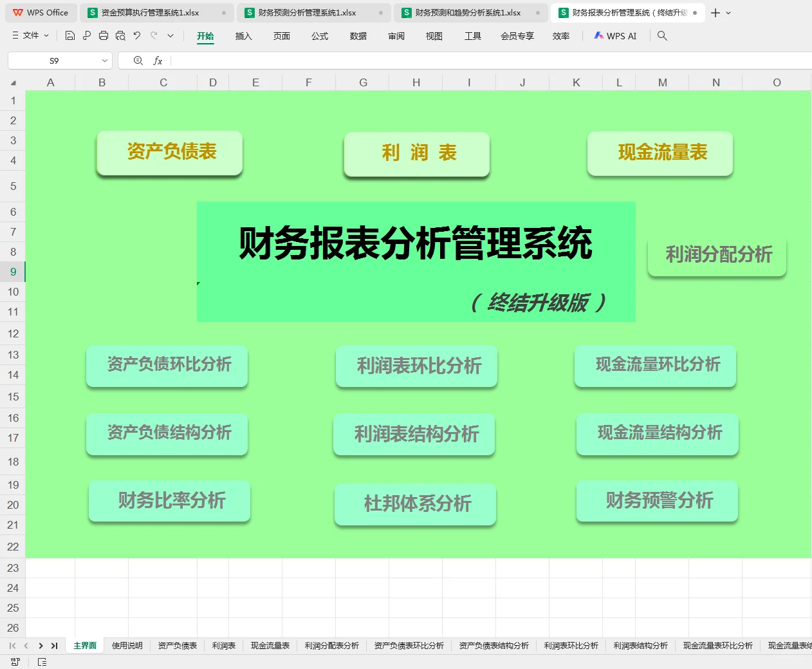Open the dropdown arrow next to new tab
This screenshot has height=669, width=812.
(x=728, y=13)
